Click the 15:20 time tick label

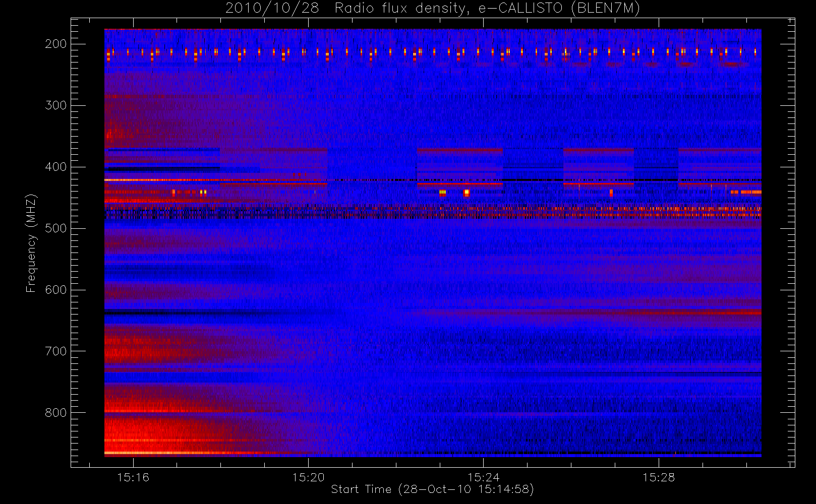[x=308, y=477]
